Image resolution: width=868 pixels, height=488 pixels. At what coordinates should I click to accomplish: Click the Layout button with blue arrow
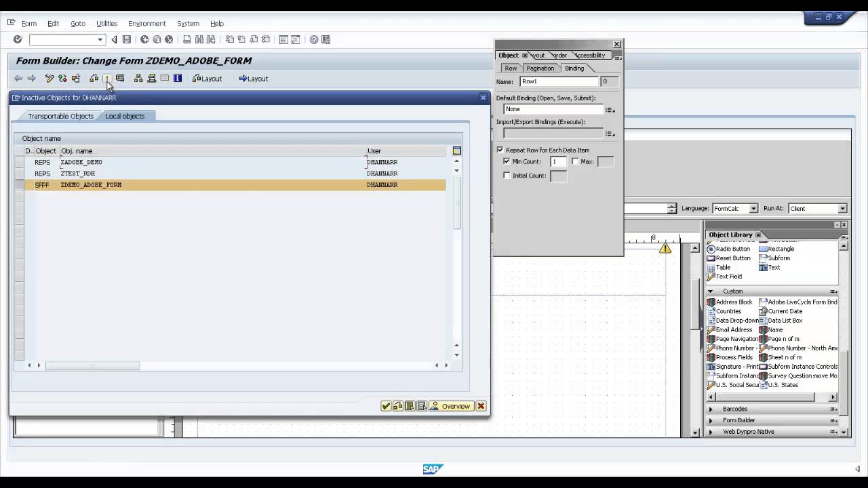(253, 79)
